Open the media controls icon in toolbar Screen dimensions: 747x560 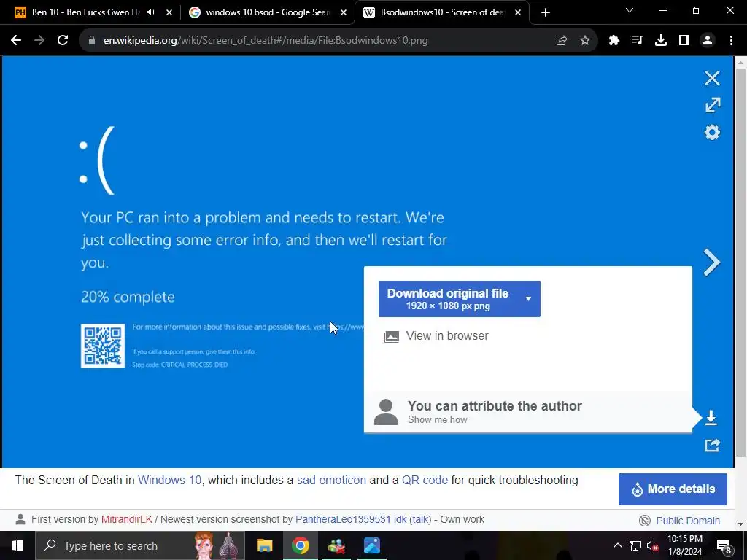tap(637, 41)
